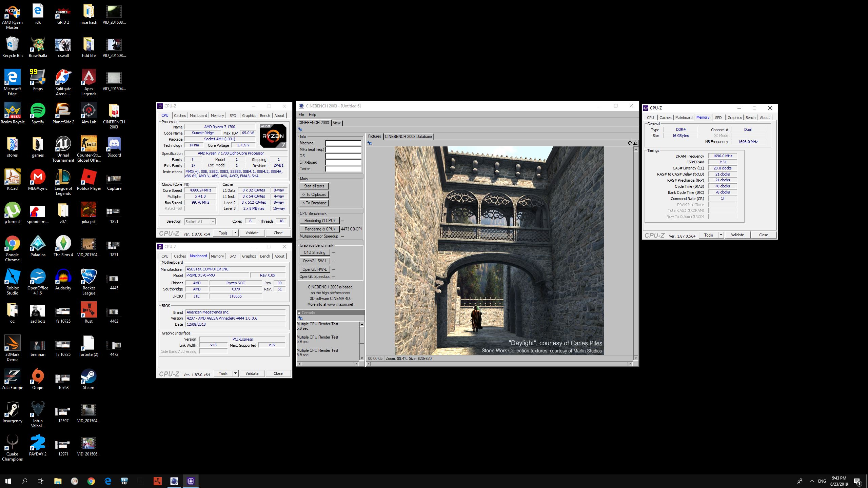Select Graphics tab in CPU-Z Memory window

[734, 118]
